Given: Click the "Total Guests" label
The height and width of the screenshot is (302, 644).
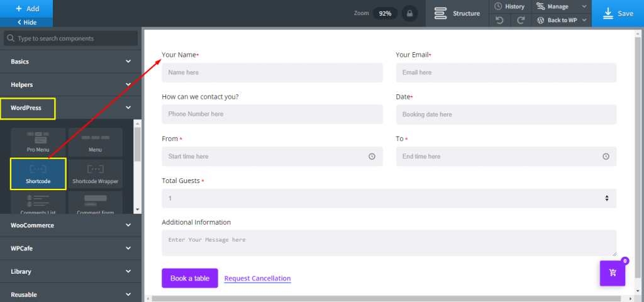Looking at the screenshot, I should coord(180,181).
